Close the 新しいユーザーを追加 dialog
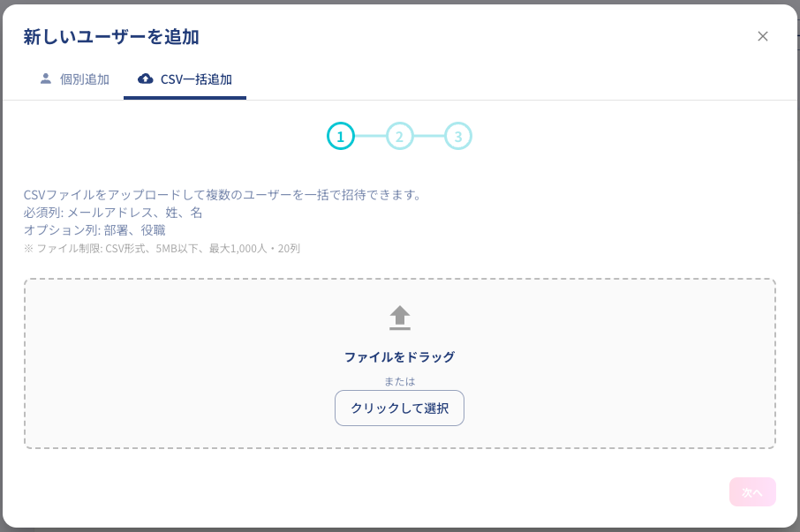This screenshot has height=532, width=800. pyautogui.click(x=763, y=36)
